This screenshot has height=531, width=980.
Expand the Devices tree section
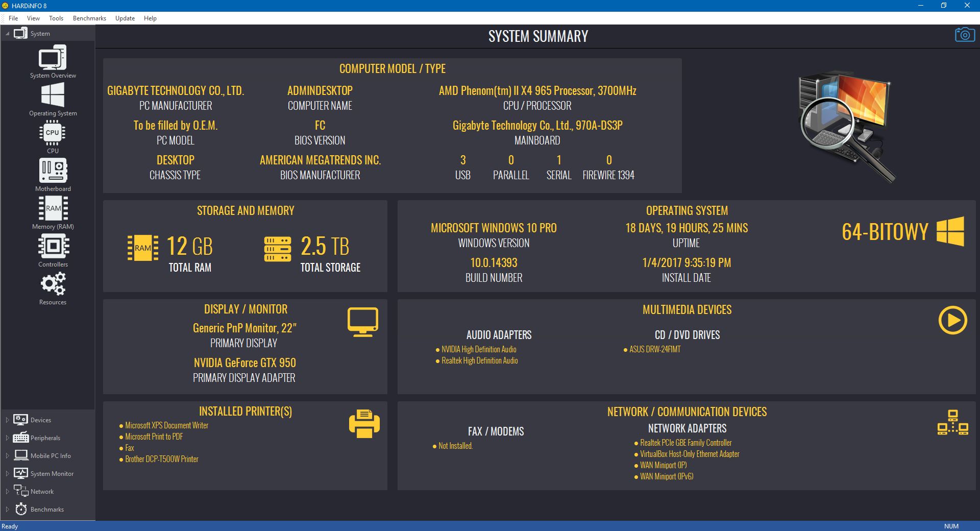(7, 420)
